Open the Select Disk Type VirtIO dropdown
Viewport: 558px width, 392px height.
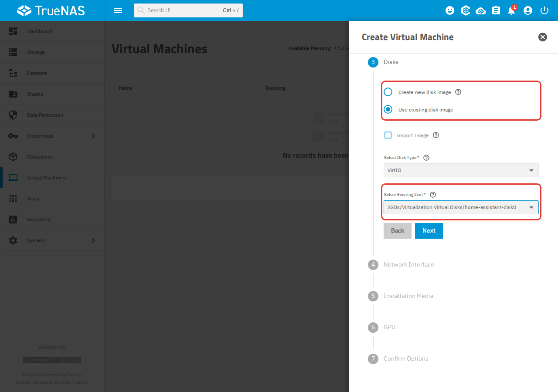461,170
